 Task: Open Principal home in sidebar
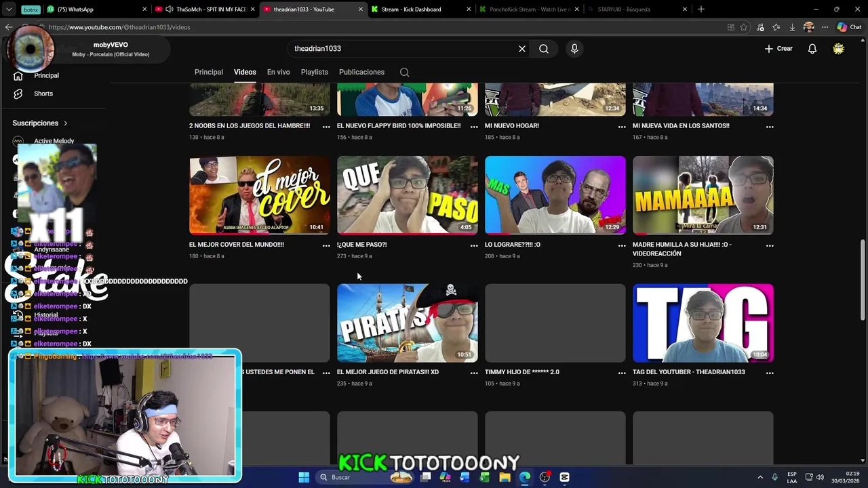pos(46,75)
